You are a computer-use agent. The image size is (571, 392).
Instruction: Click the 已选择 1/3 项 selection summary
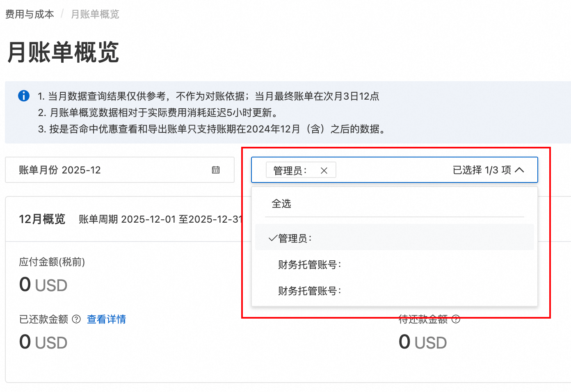pos(482,170)
